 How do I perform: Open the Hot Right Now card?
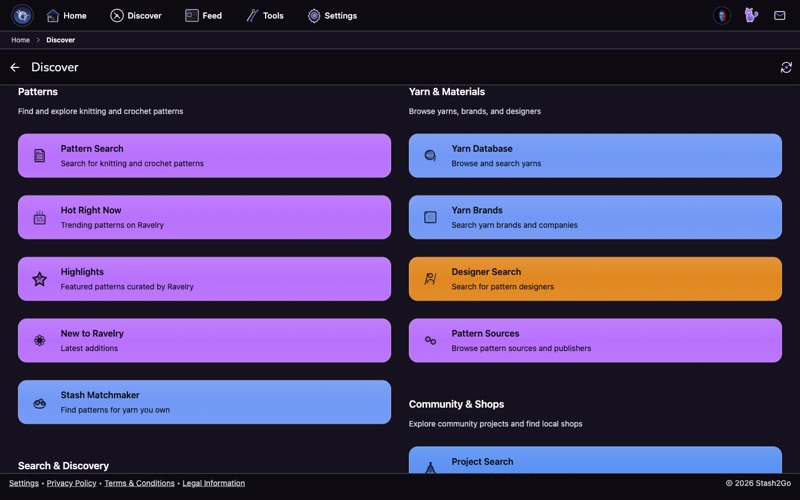tap(205, 217)
